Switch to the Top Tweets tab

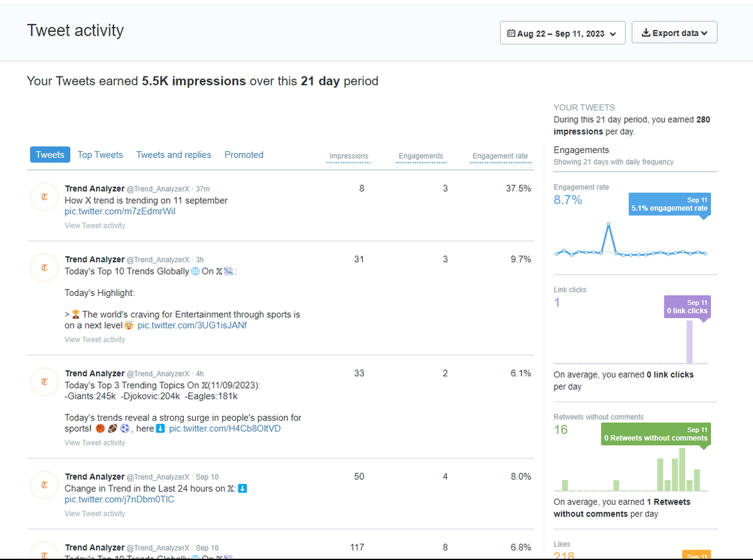100,155
